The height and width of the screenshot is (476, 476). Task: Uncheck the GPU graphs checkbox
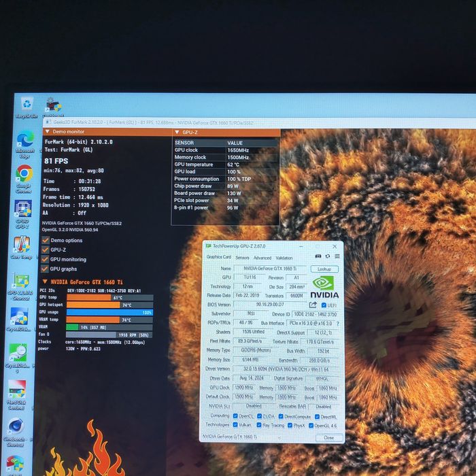(44, 269)
